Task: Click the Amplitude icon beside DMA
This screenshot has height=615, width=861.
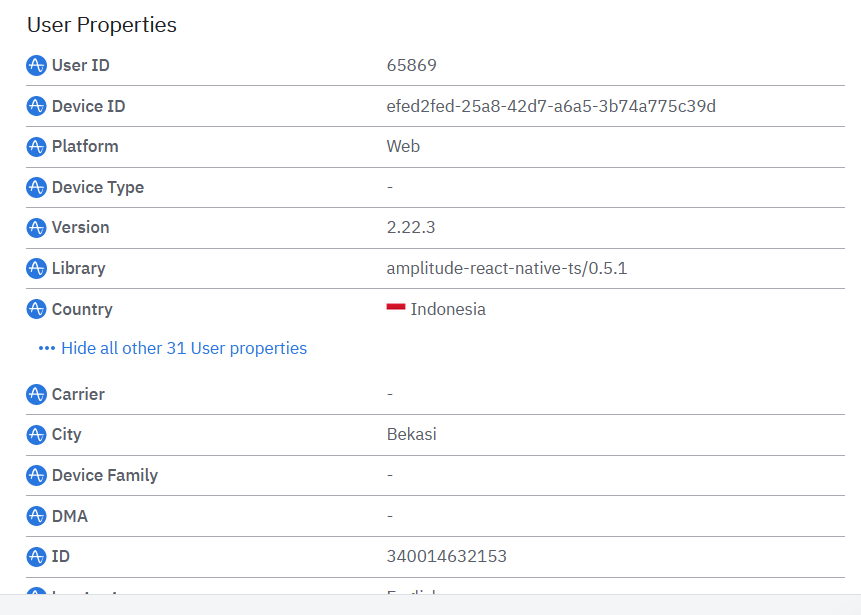Action: click(x=36, y=516)
